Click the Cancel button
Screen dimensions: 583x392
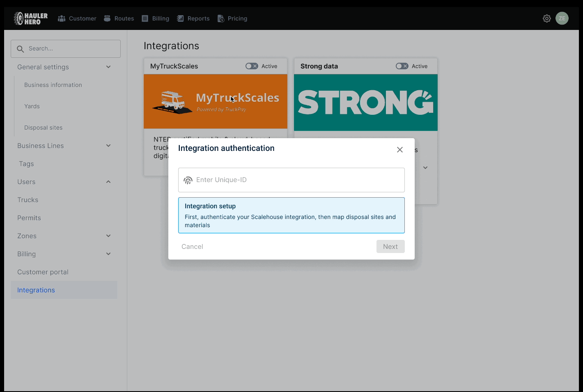point(192,246)
